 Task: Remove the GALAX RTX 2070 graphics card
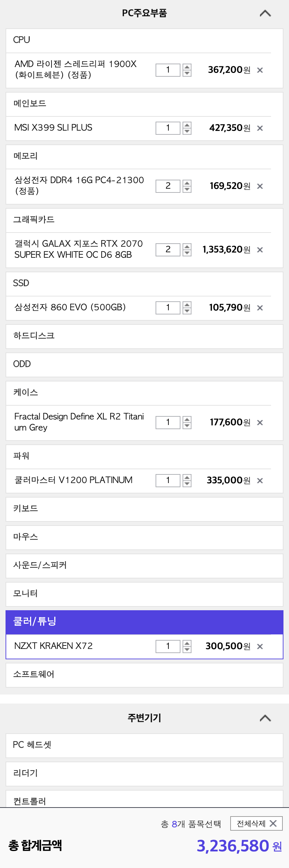click(x=260, y=250)
